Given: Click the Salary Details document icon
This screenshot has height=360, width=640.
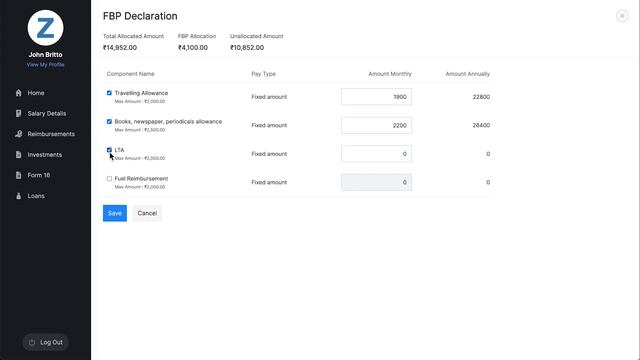Looking at the screenshot, I should click(x=18, y=113).
